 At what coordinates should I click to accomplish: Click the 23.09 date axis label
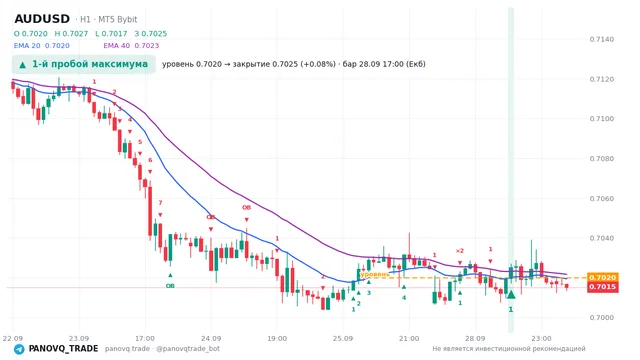(x=79, y=338)
